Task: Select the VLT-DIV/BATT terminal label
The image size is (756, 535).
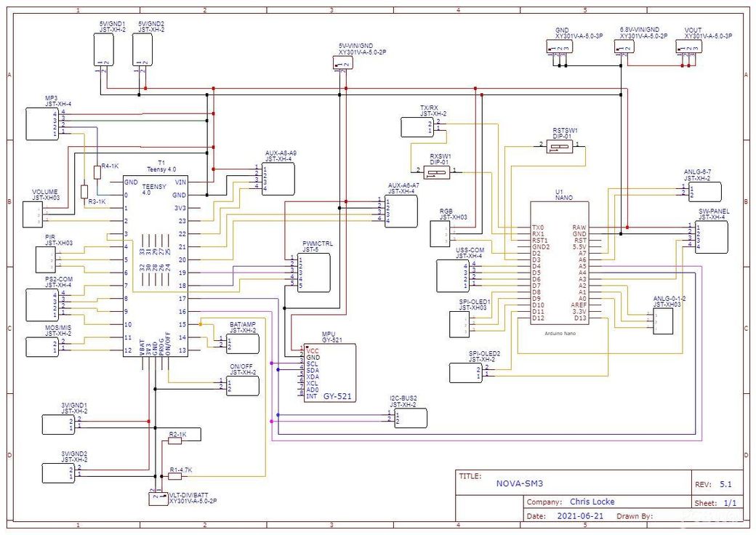Action: (x=188, y=496)
